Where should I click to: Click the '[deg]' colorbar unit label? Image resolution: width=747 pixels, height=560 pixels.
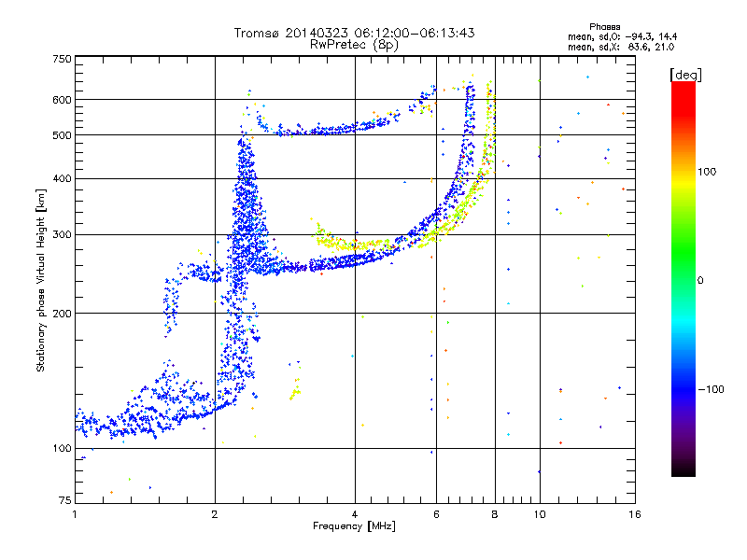click(685, 75)
